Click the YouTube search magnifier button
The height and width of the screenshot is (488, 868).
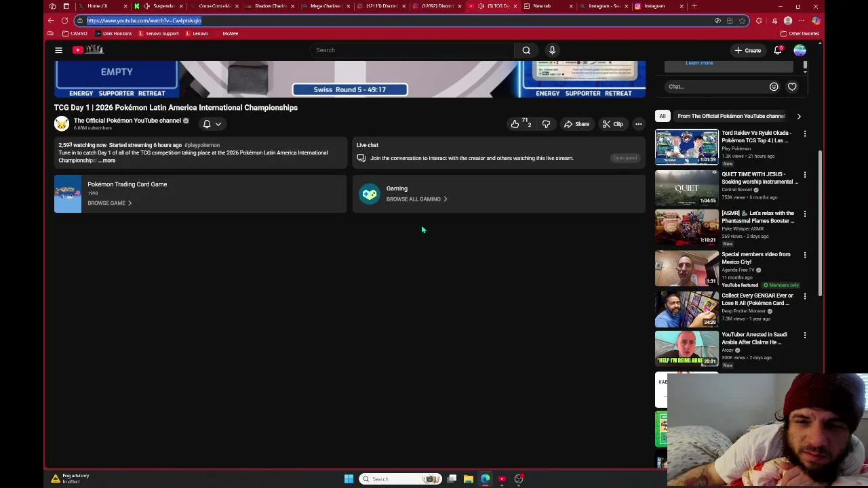[526, 50]
